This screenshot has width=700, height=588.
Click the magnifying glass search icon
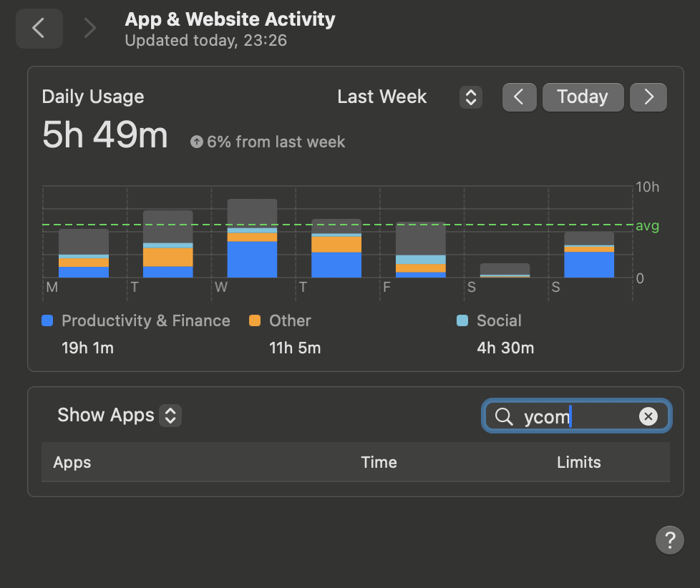[x=504, y=416]
